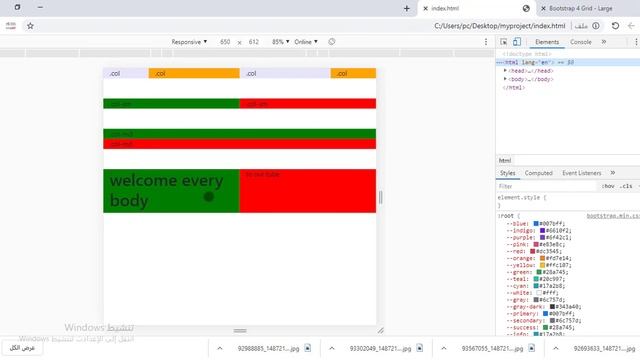640x360 pixels.
Task: Click the rotate viewport icon
Action: pos(332,42)
